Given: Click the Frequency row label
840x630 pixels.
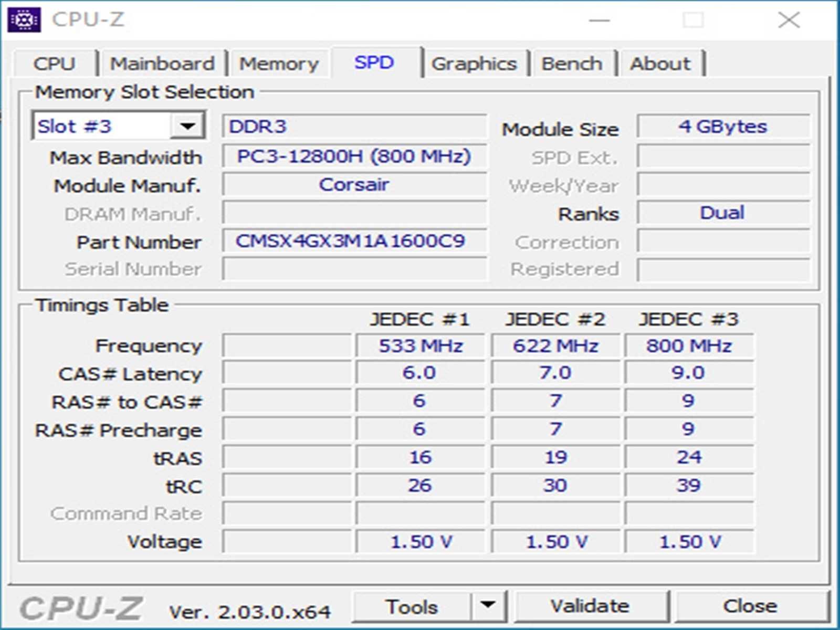Looking at the screenshot, I should [149, 346].
